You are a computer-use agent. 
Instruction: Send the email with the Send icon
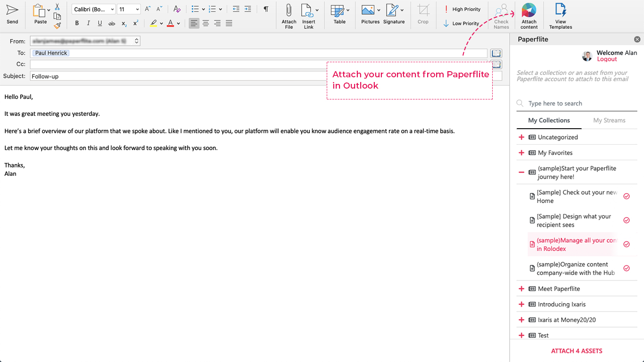pyautogui.click(x=12, y=15)
